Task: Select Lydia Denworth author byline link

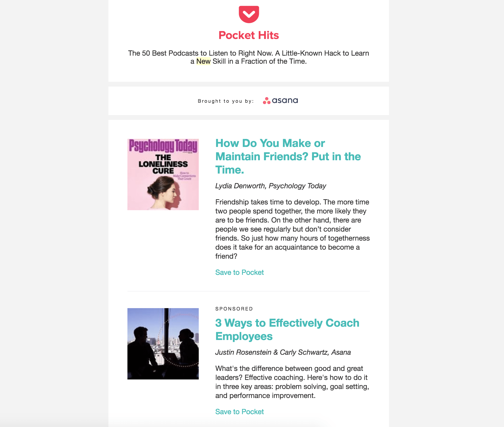Action: [270, 185]
